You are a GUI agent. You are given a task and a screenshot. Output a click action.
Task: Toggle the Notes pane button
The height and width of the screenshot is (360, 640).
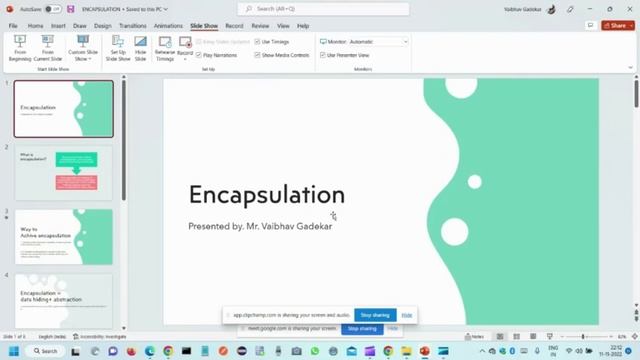tap(475, 336)
